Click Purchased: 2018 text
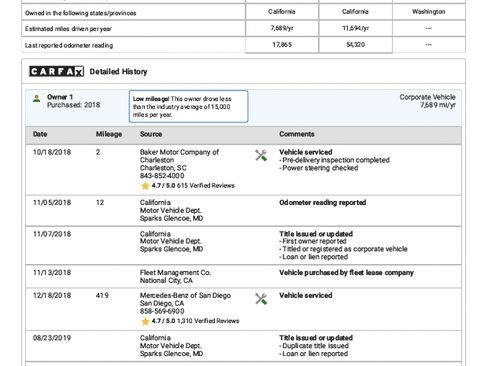 pyautogui.click(x=74, y=105)
